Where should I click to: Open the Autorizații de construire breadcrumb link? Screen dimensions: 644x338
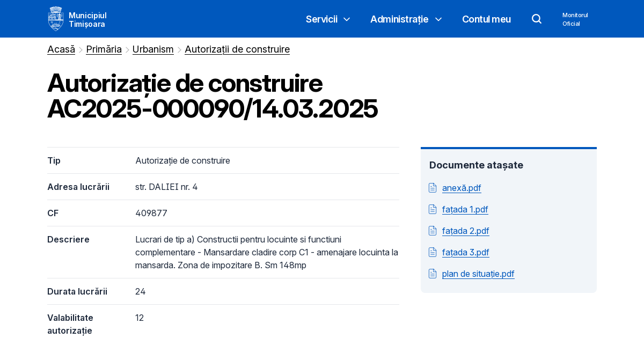click(x=237, y=49)
